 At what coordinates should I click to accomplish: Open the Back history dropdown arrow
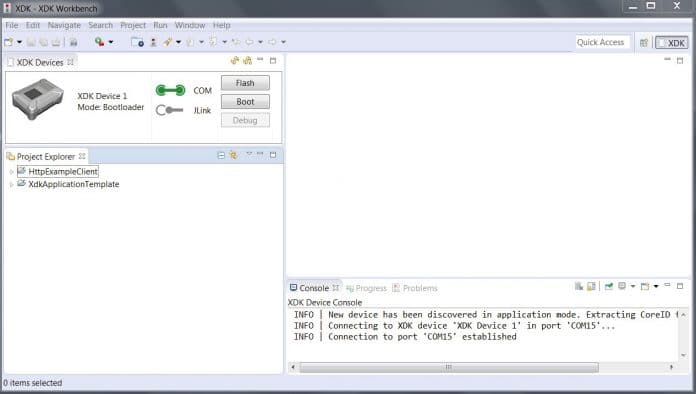coord(261,42)
